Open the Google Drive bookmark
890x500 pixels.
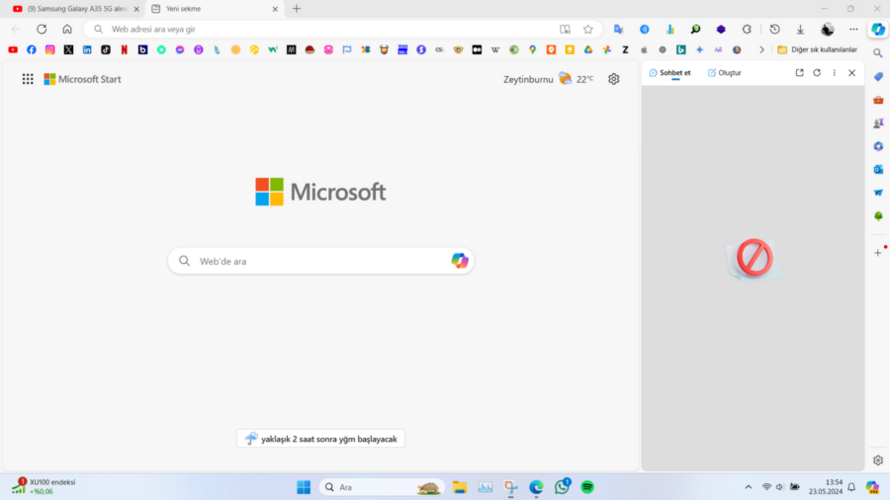(x=588, y=50)
